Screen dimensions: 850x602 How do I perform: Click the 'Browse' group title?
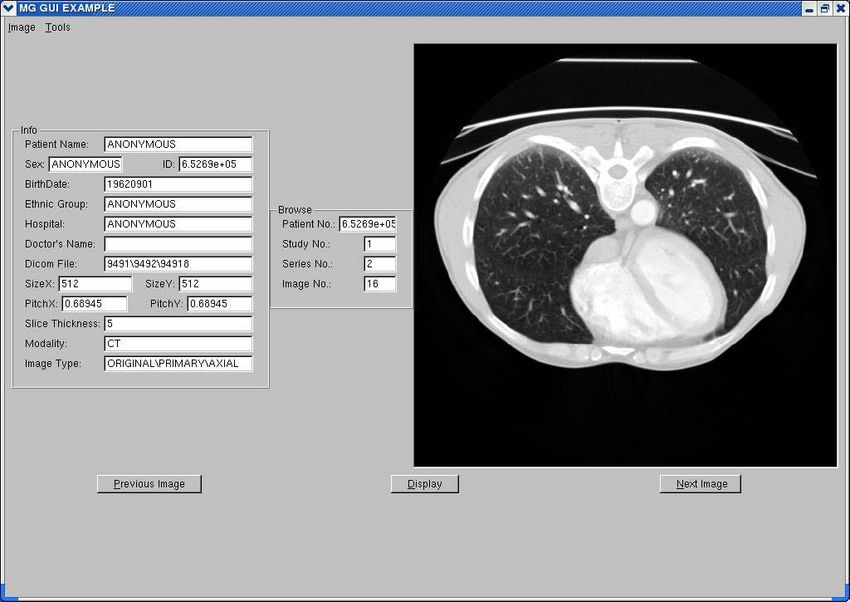click(295, 210)
